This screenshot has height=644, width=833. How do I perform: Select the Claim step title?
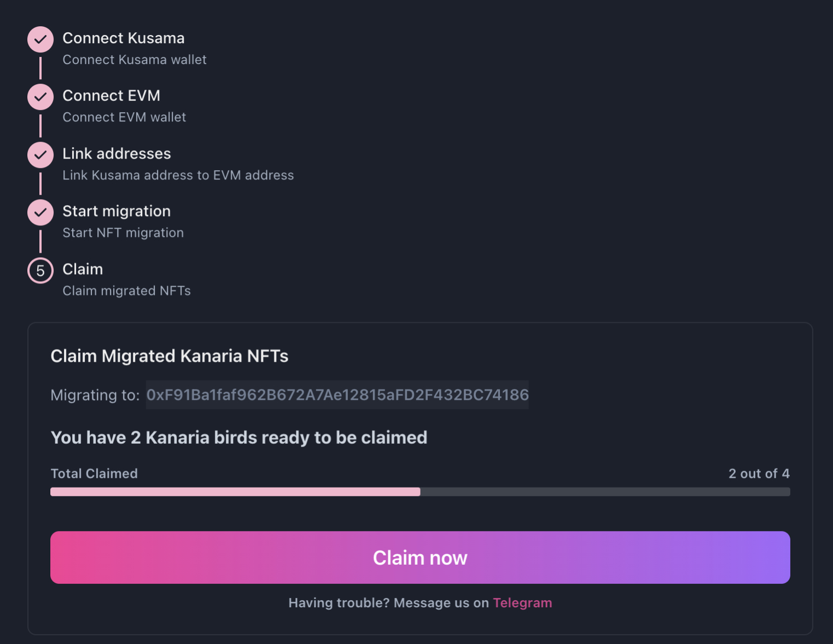tap(83, 269)
